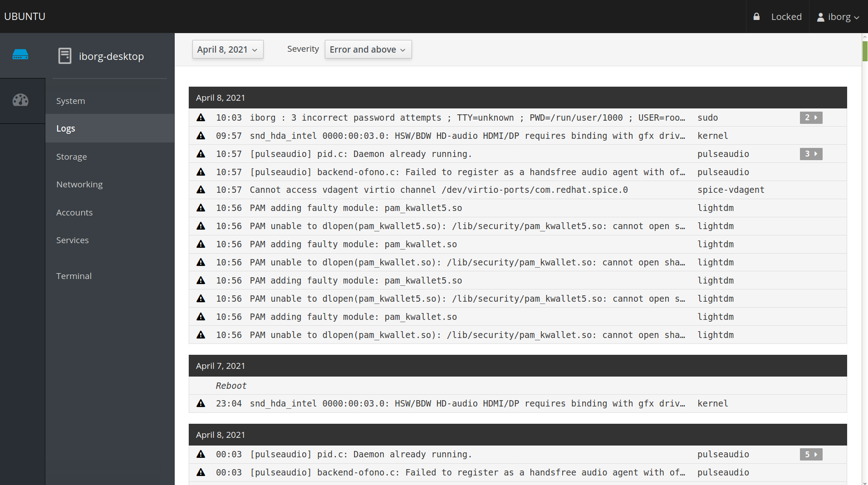Click the warning icon on pulseaudio daemon entry
This screenshot has height=485, width=868.
click(201, 154)
